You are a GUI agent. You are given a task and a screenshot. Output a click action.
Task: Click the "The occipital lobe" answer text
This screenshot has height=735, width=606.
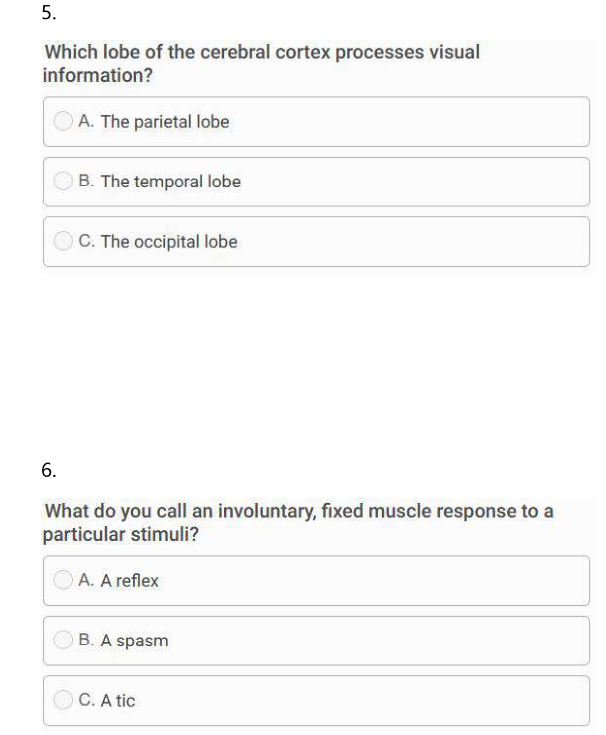[169, 242]
